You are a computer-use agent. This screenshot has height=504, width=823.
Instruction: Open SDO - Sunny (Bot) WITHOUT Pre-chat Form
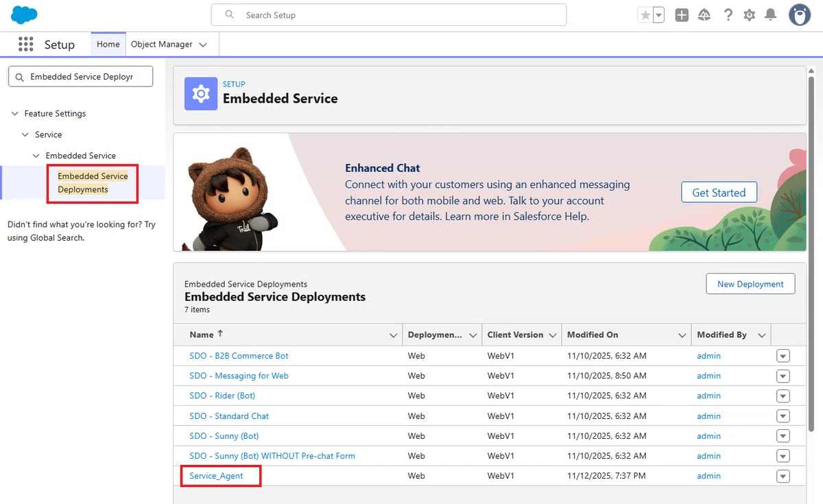(272, 456)
